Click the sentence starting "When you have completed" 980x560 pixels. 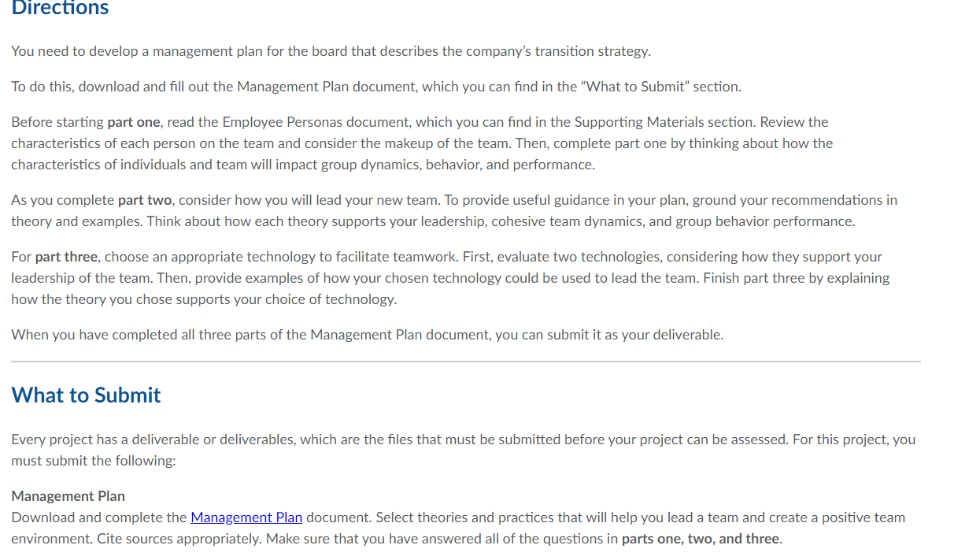click(367, 335)
